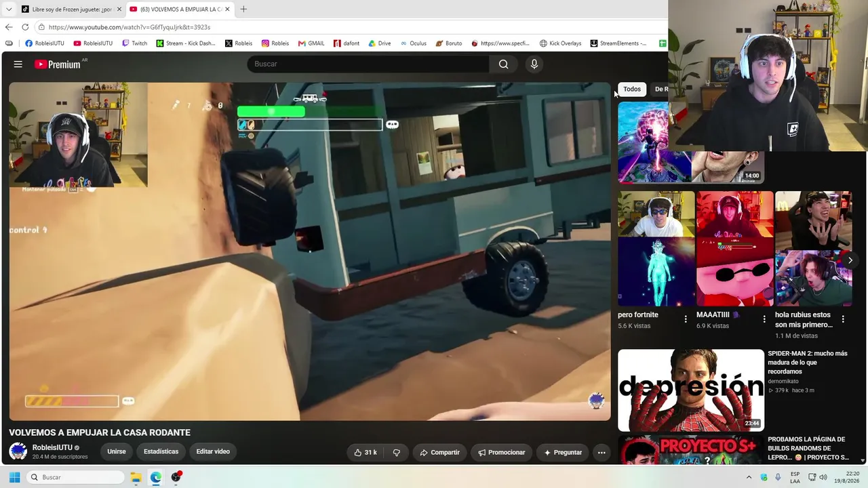The width and height of the screenshot is (868, 488).
Task: Show next shorts with the right arrow
Action: coord(850,260)
